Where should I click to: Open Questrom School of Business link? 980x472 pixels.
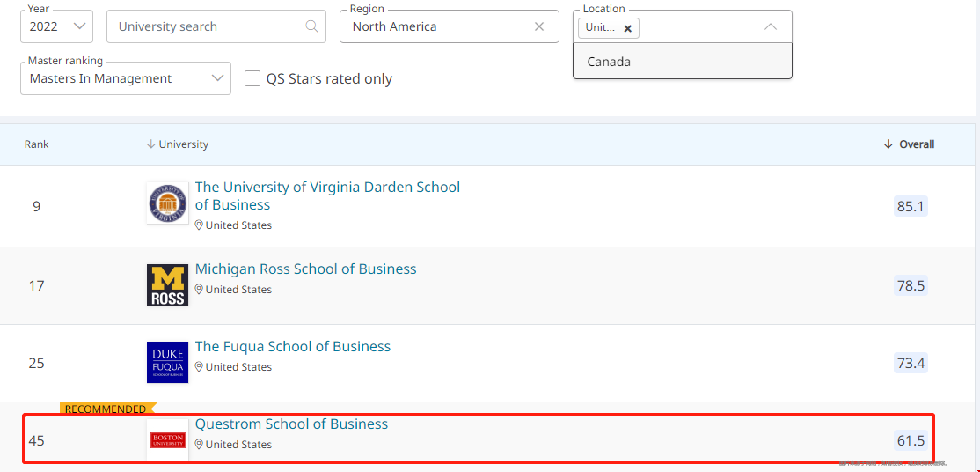[x=291, y=424]
